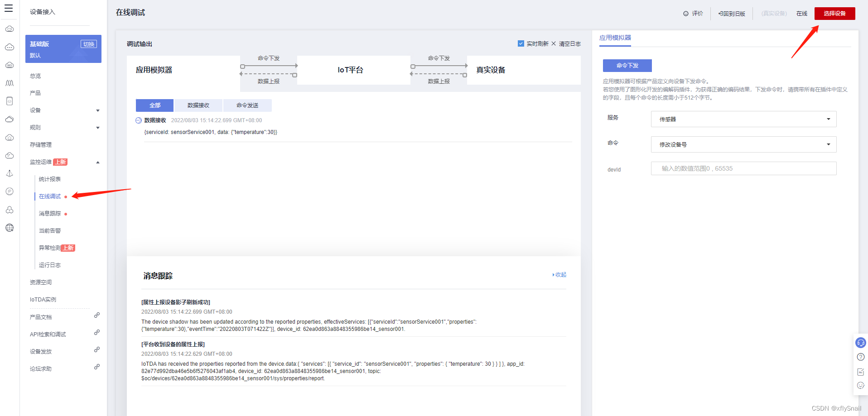Open 运行日志 submenu item
Image resolution: width=868 pixels, height=416 pixels.
pos(50,265)
